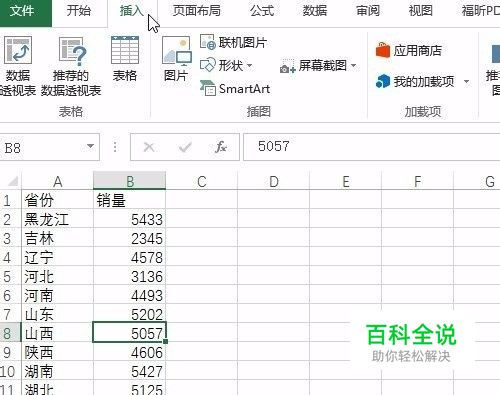Open the Data (数据) tab

315,11
